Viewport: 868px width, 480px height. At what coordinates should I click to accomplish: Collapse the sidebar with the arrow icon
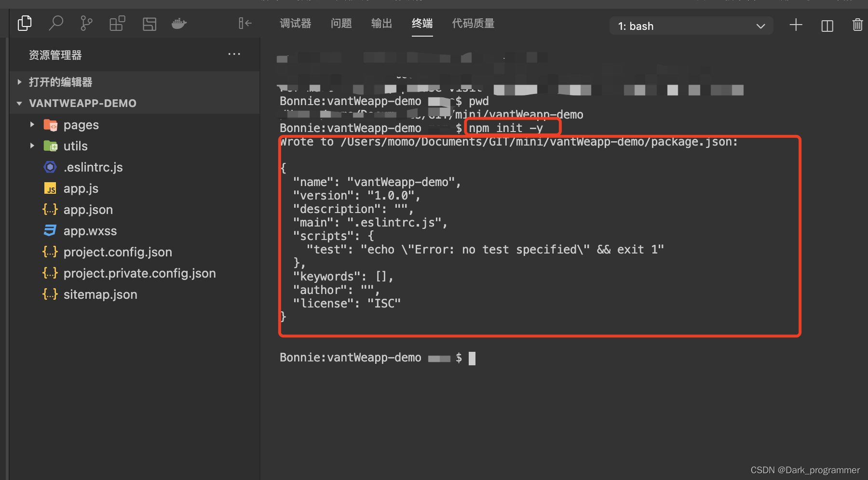click(245, 23)
